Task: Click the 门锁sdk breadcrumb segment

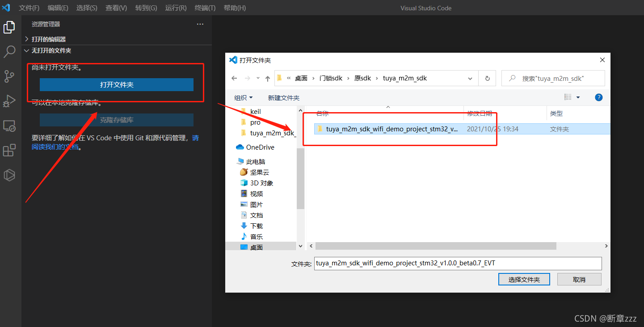Action: pos(331,78)
